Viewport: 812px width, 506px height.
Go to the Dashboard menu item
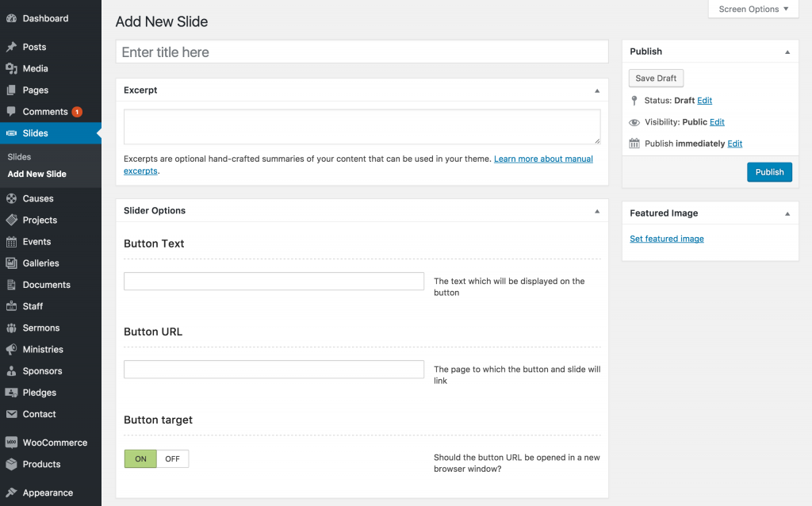coord(45,17)
